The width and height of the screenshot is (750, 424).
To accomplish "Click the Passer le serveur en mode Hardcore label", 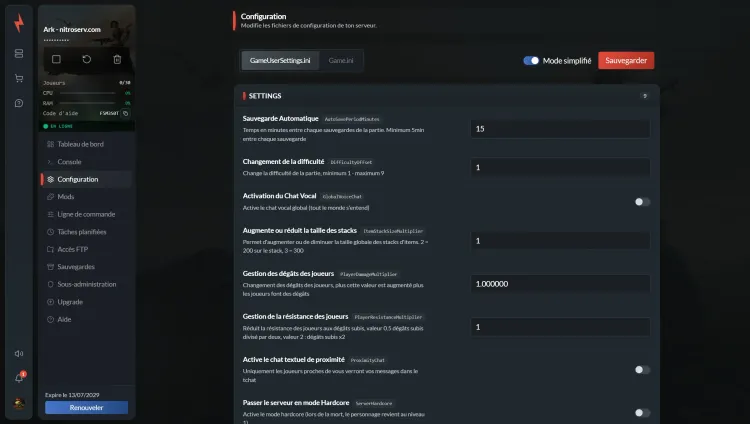I will click(296, 402).
